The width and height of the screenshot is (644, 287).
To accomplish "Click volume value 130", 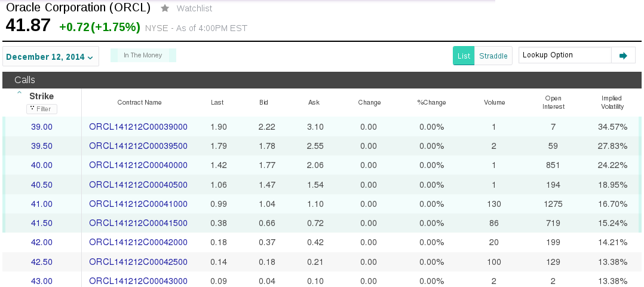I will tap(493, 204).
